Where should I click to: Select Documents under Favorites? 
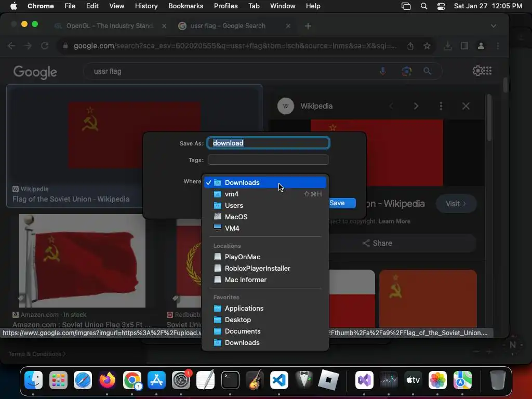(x=265, y=331)
